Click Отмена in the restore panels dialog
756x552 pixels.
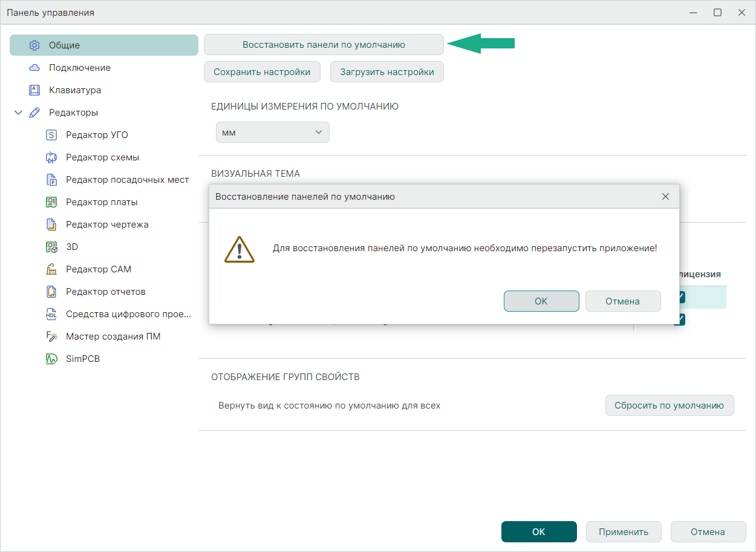623,301
